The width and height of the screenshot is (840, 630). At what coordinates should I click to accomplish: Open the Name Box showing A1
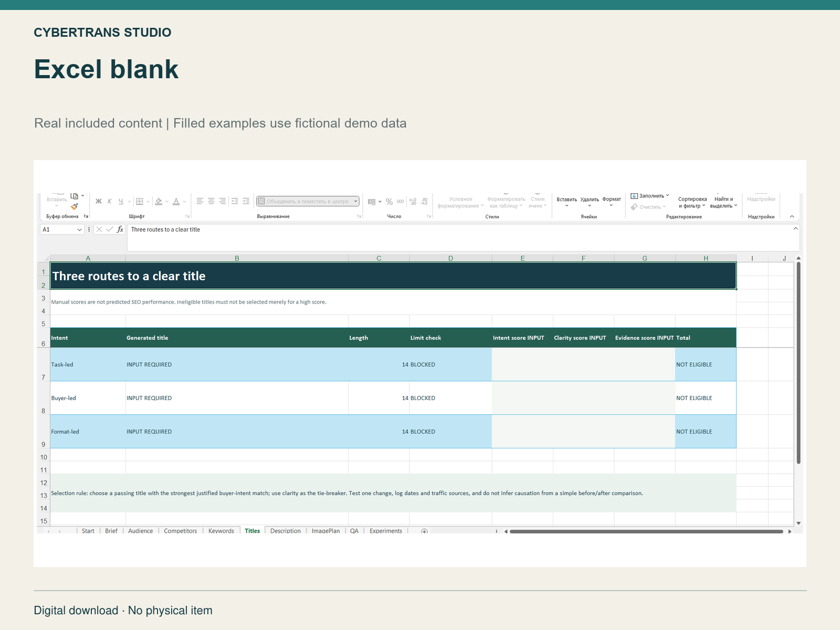coord(62,229)
